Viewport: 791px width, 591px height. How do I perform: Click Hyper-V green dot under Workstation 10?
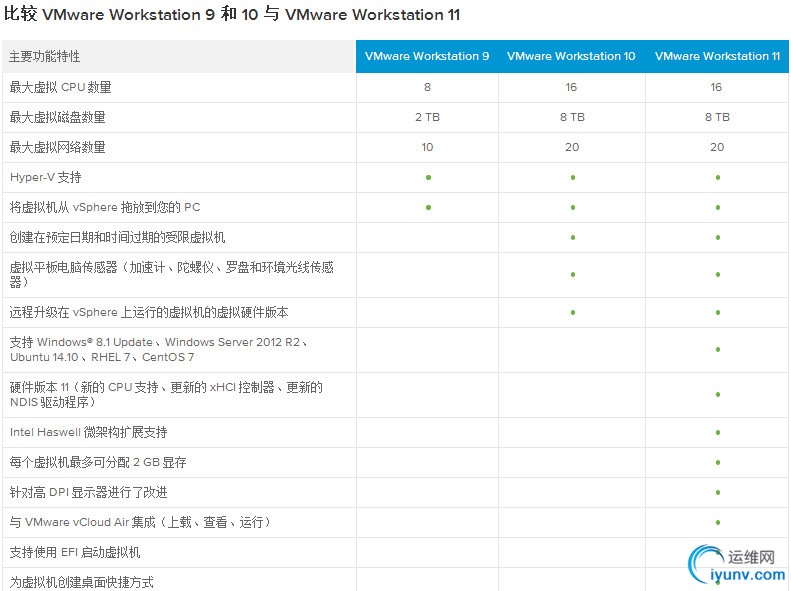(573, 178)
